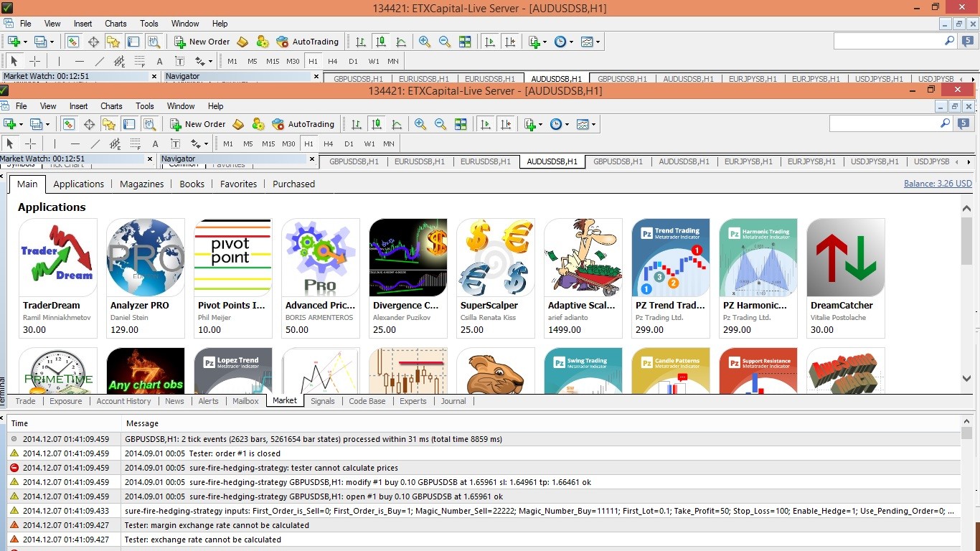The image size is (980, 551).
Task: Open MetaEditor from the back window toolbar
Action: coord(242,42)
